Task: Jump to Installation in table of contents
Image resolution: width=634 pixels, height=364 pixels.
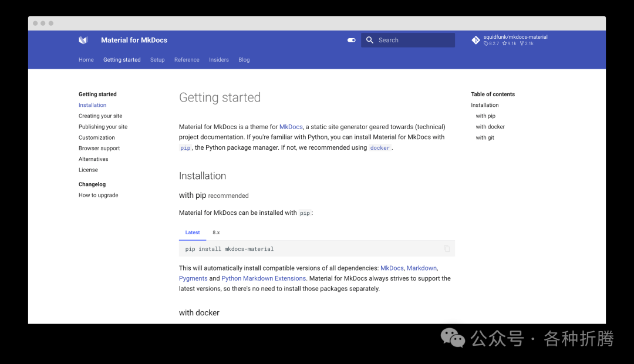Action: (x=485, y=105)
